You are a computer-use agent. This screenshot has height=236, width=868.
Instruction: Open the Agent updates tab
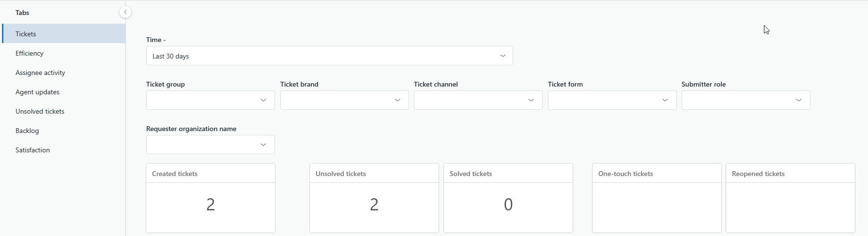point(37,92)
